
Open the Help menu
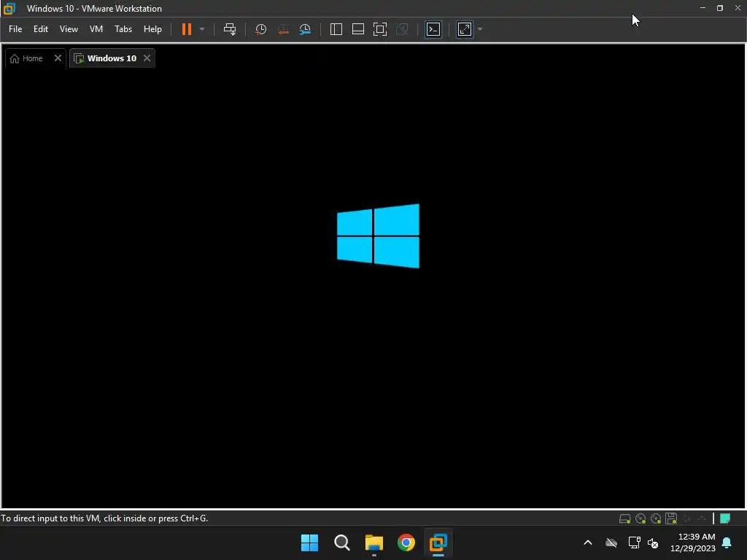(x=152, y=29)
